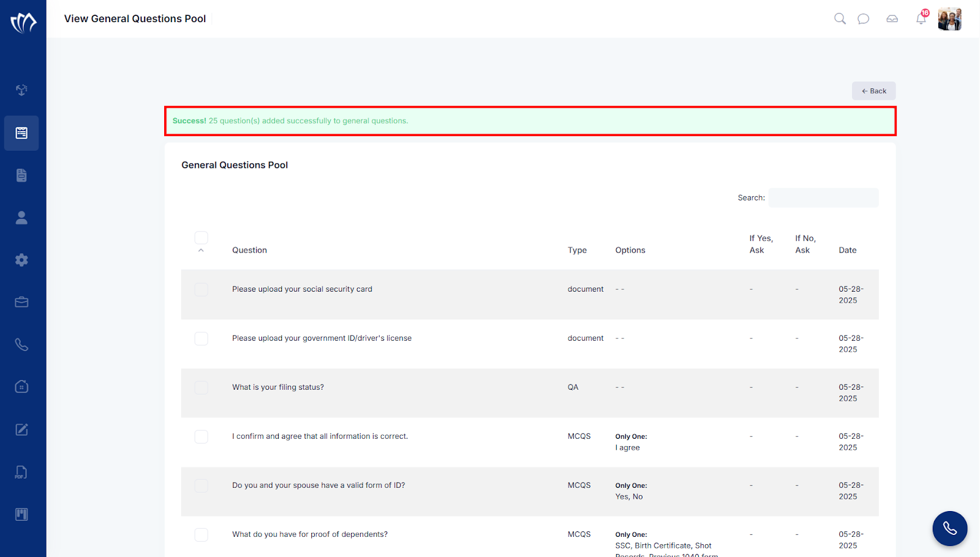Click the sort arrow under the header checkbox

[x=201, y=251]
